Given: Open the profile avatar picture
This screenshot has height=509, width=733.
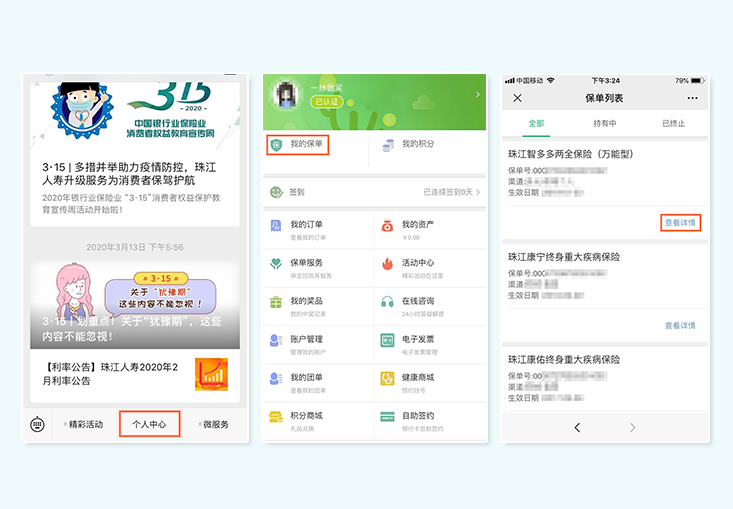Looking at the screenshot, I should (285, 95).
